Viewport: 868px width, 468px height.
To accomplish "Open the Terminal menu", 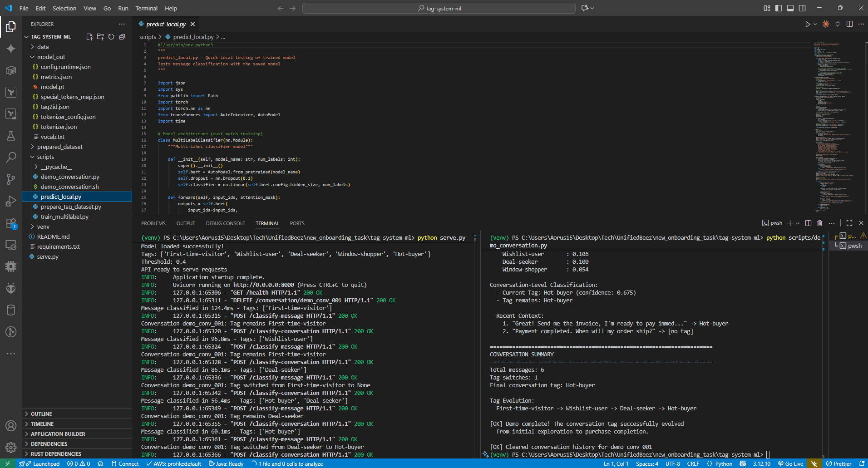I will click(146, 8).
